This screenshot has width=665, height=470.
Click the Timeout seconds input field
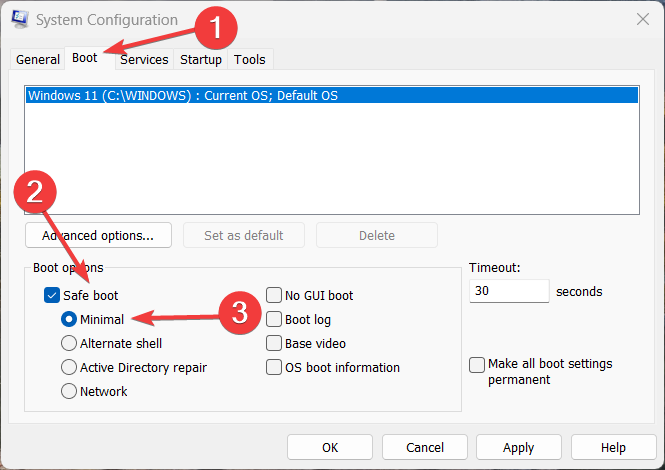[509, 291]
